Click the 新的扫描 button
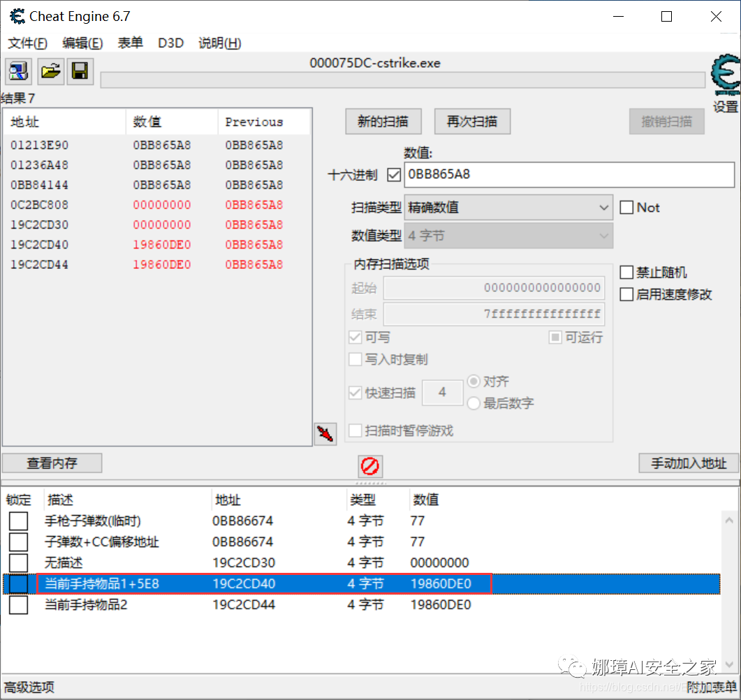 (x=383, y=122)
